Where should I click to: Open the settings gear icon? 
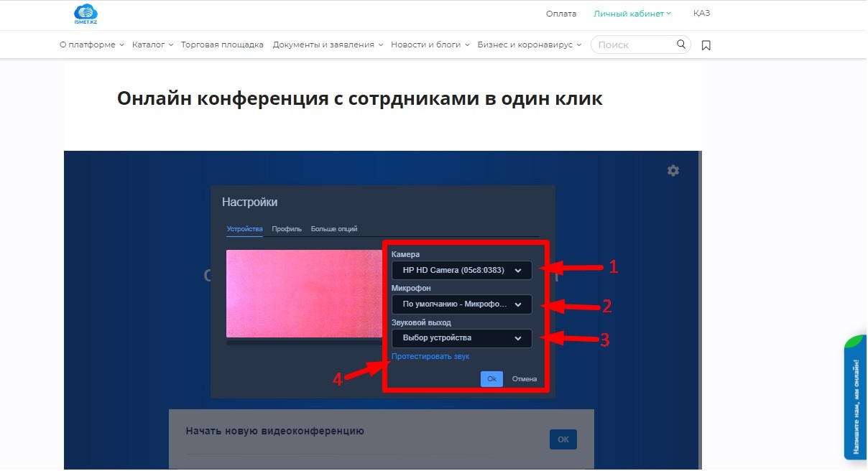click(673, 171)
